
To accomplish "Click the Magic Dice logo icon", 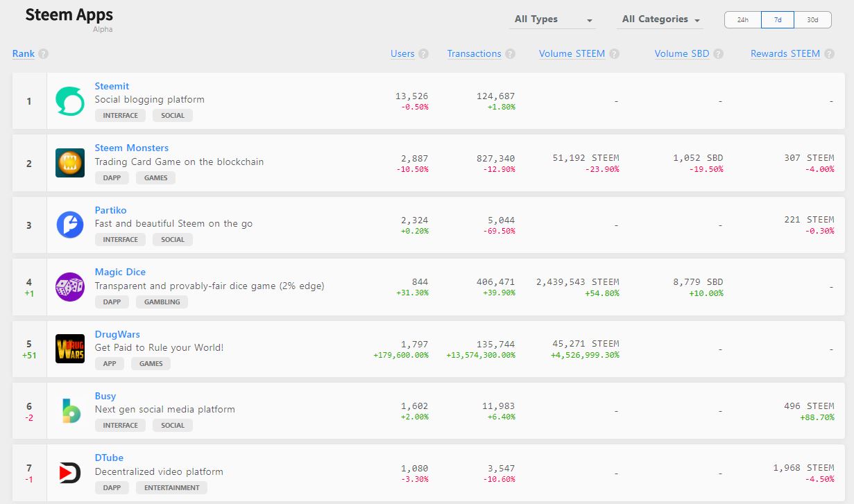I will coord(69,287).
